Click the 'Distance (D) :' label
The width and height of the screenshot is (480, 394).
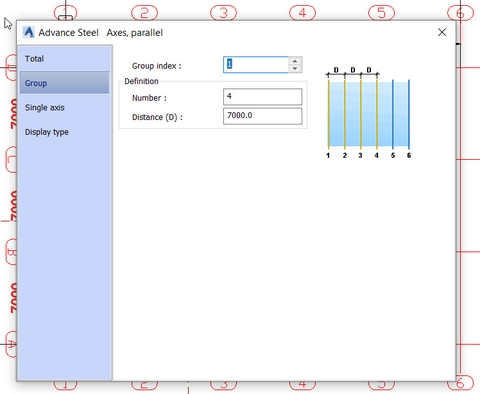pos(157,117)
